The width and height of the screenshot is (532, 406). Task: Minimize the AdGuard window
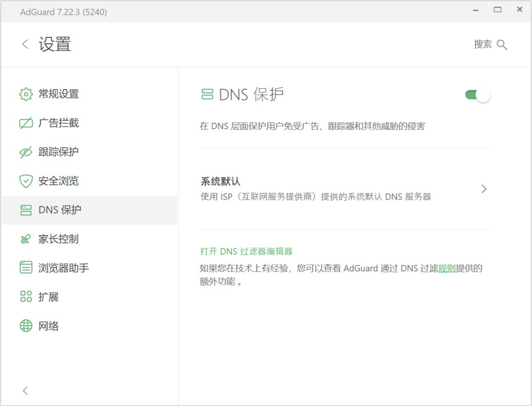[x=476, y=10]
